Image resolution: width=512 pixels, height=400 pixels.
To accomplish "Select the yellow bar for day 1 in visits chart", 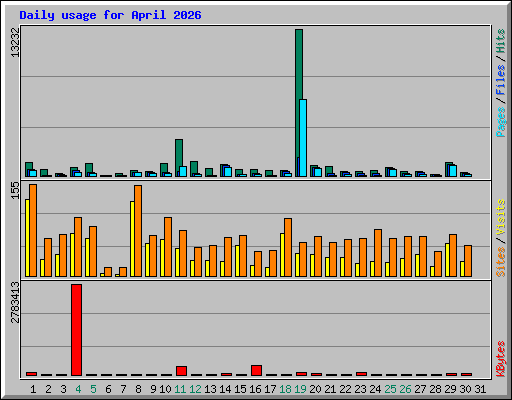I will click(x=27, y=238).
